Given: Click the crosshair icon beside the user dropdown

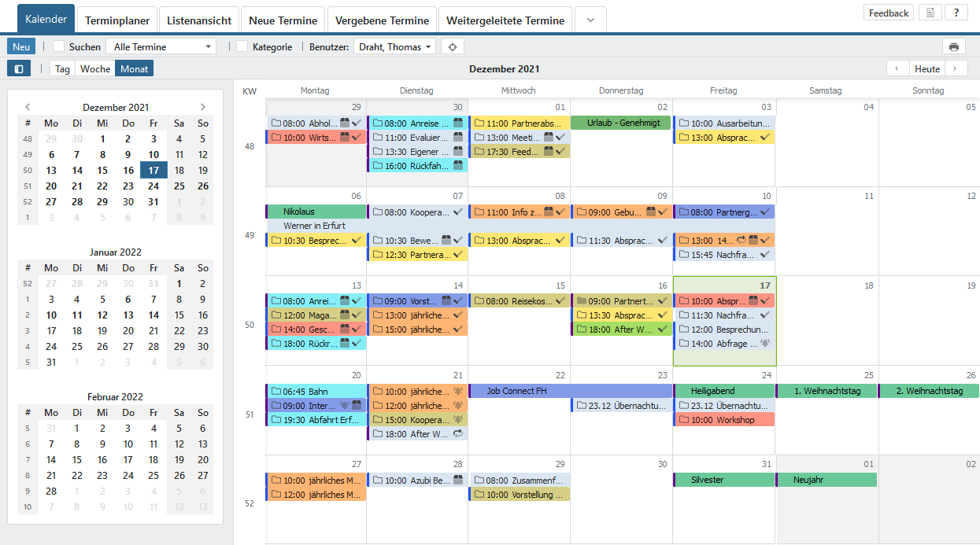Looking at the screenshot, I should tap(452, 46).
